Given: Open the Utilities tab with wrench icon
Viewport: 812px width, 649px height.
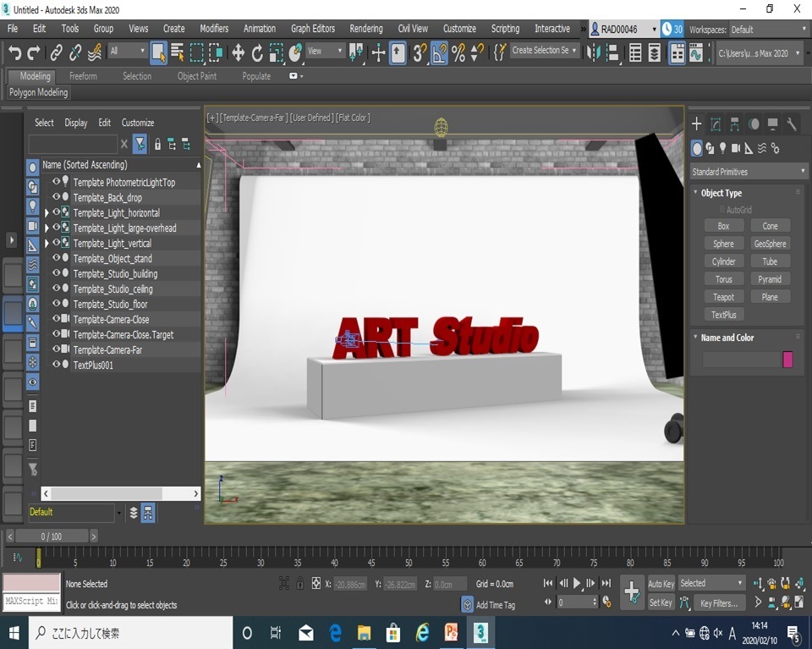Looking at the screenshot, I should [792, 124].
